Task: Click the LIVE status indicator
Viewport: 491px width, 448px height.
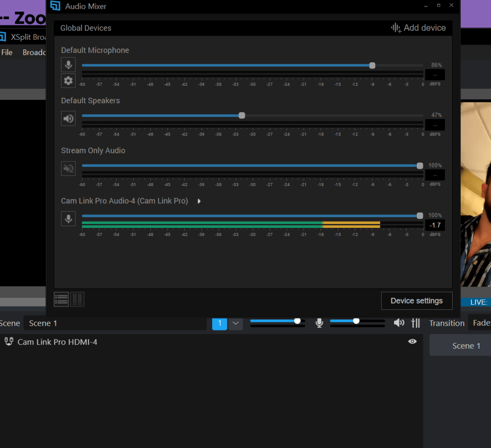Action: 476,302
